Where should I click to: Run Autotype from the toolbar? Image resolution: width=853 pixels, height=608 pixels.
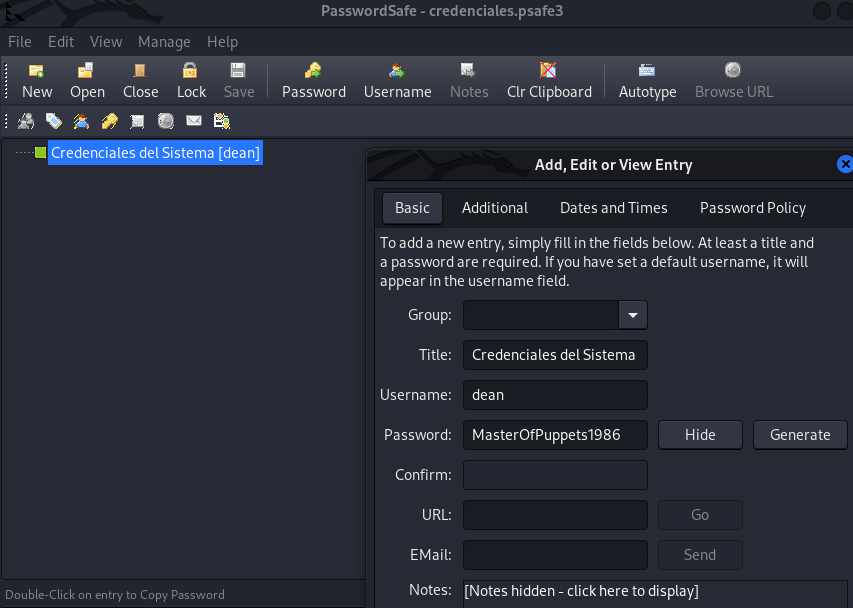pos(647,80)
